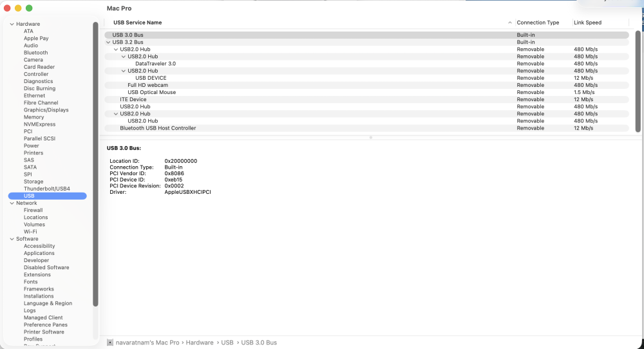The height and width of the screenshot is (349, 644).
Task: Collapse the first USB2.0 Hub under USB 3.2 Bus
Action: [x=116, y=50]
